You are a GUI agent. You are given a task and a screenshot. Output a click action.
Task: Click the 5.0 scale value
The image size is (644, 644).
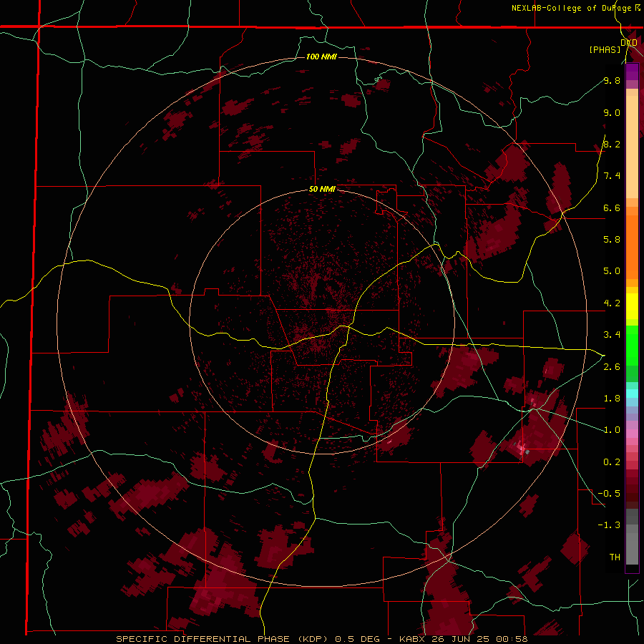[x=612, y=271]
